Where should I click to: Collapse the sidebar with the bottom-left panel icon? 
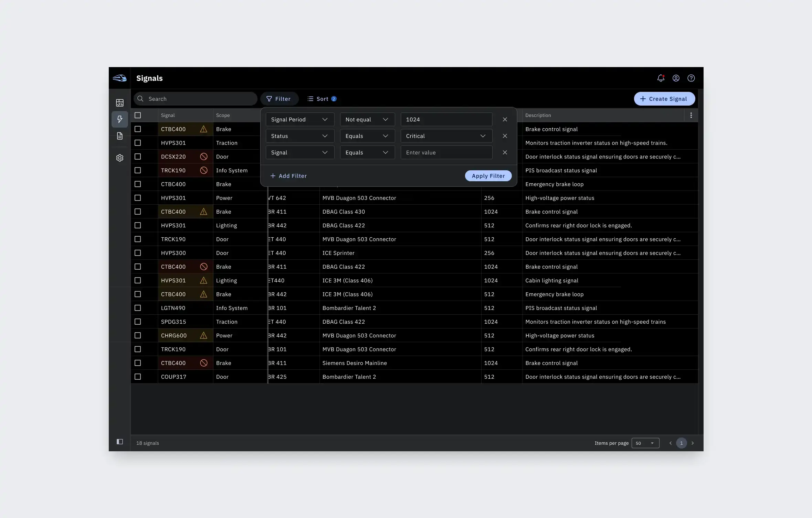coord(119,442)
